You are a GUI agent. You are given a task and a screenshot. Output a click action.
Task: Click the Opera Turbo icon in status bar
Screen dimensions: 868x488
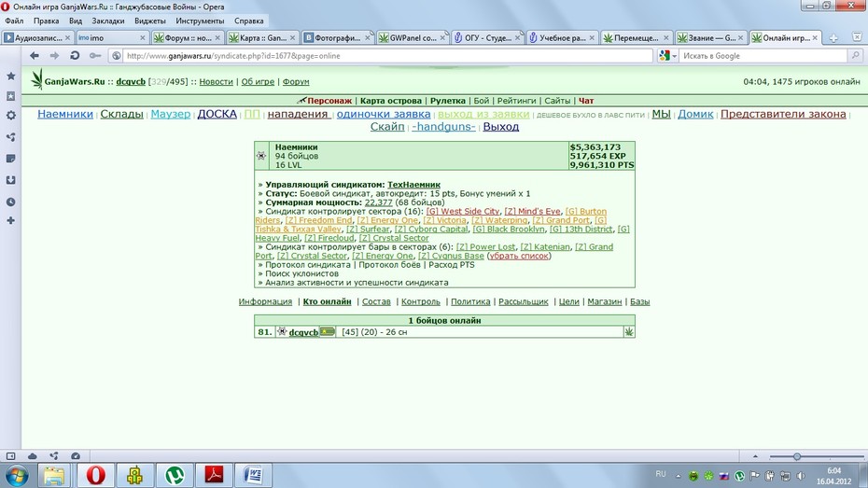[76, 456]
